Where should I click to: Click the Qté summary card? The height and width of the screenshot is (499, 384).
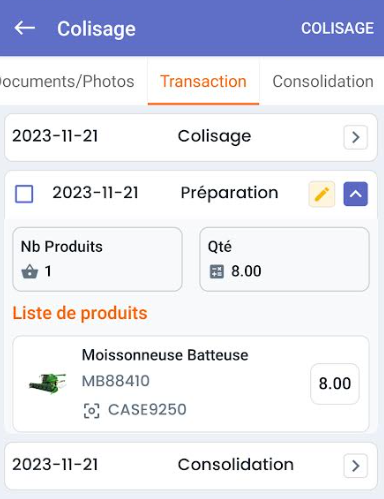284,259
